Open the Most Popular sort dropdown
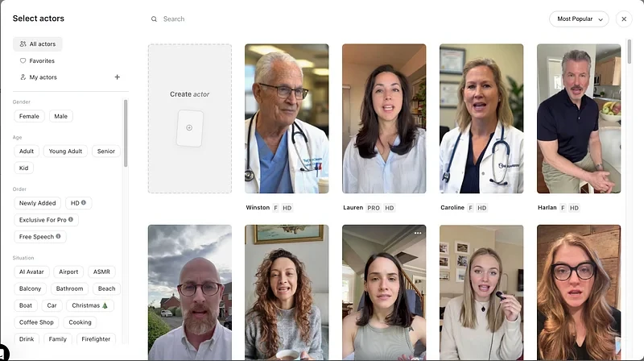 [x=579, y=19]
